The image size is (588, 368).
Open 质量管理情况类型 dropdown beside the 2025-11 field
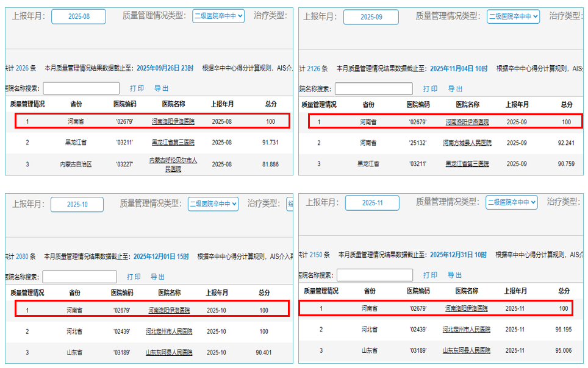[x=511, y=202]
